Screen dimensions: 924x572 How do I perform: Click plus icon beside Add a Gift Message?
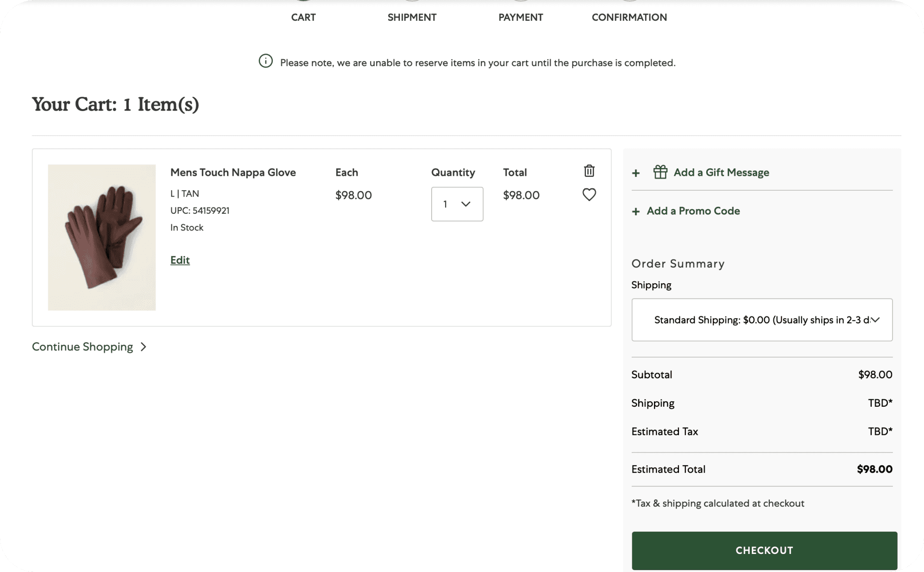coord(636,173)
